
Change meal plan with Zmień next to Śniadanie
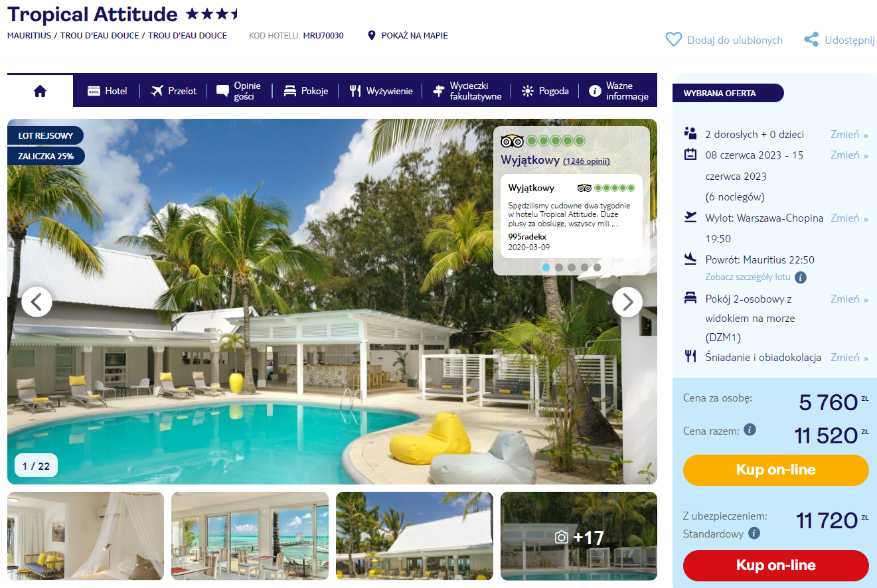pos(849,357)
